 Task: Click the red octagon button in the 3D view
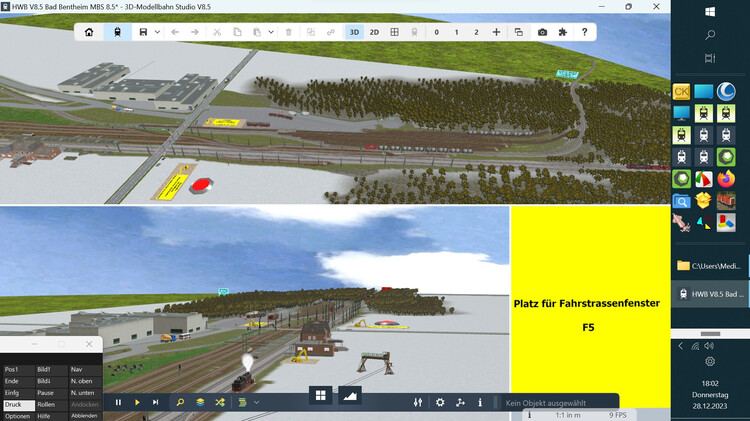click(201, 186)
